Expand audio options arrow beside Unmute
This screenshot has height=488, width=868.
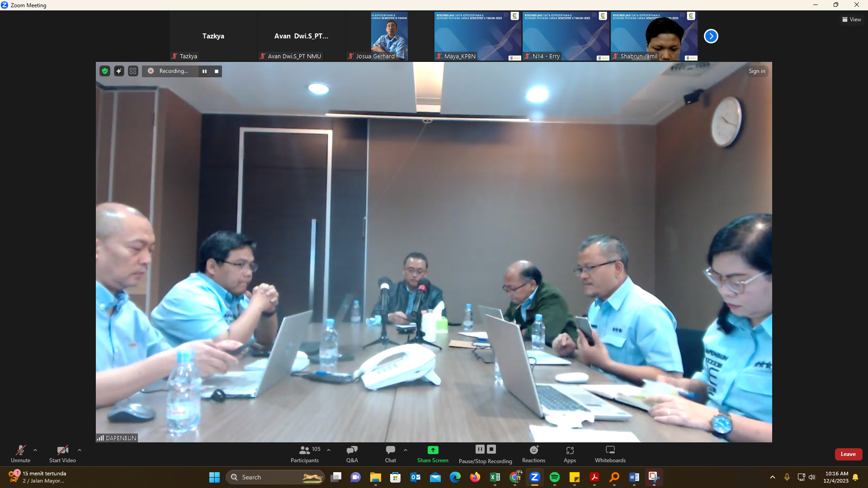click(x=35, y=450)
